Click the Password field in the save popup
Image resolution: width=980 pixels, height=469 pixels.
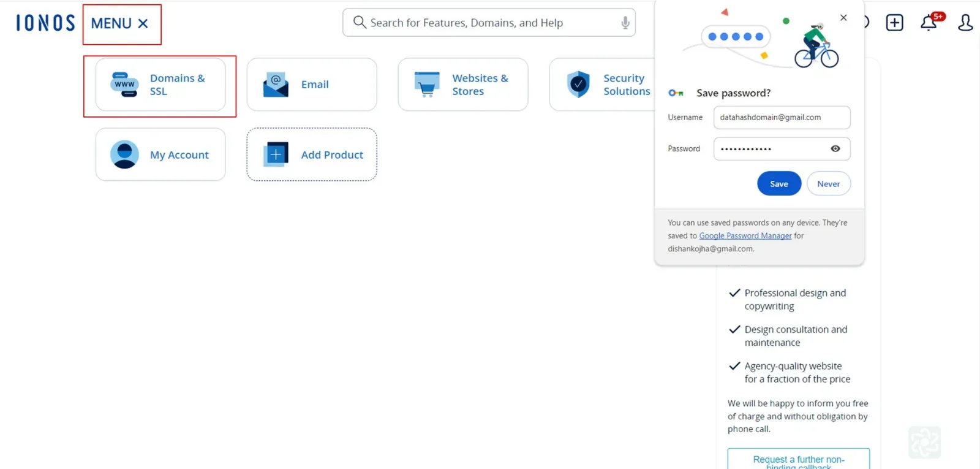pos(782,148)
